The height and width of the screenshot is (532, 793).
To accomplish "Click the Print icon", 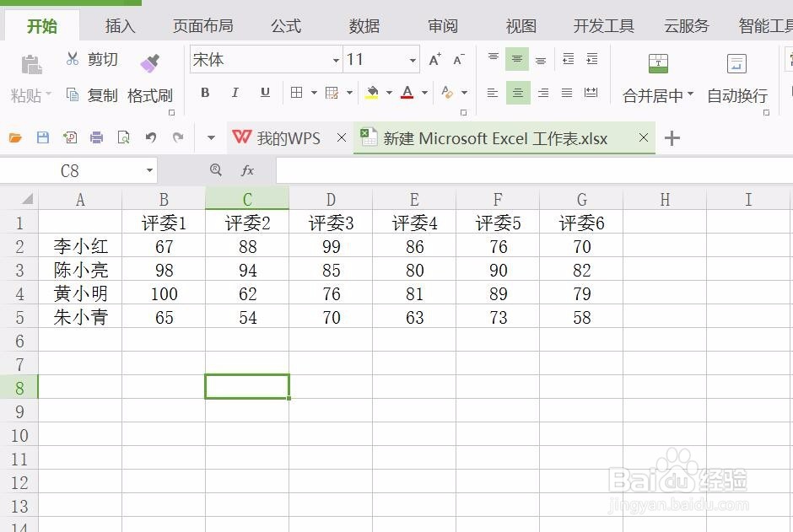I will (x=95, y=137).
